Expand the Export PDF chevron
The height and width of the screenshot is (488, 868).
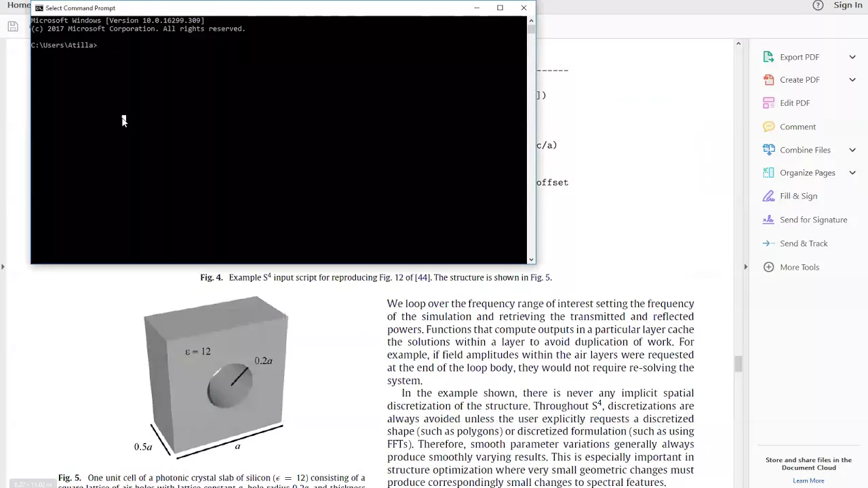pos(852,57)
